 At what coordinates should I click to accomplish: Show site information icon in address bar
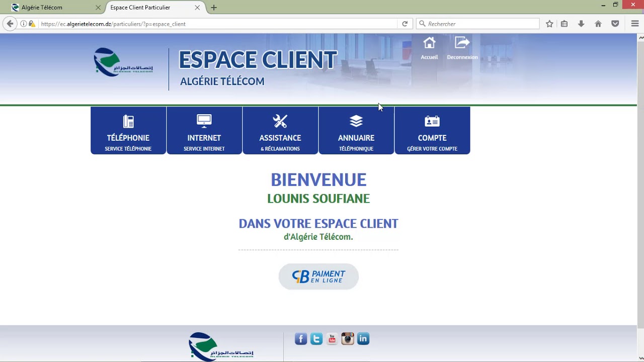click(x=23, y=24)
